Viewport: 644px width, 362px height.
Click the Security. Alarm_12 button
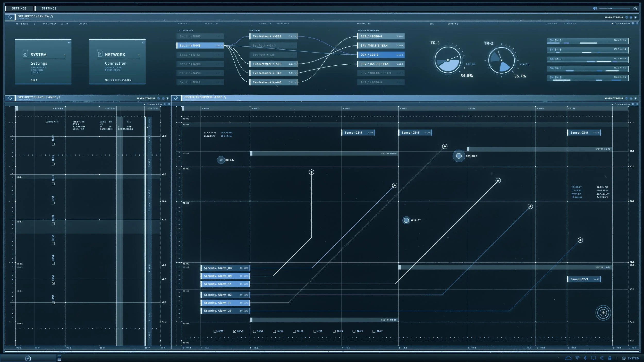click(x=225, y=284)
